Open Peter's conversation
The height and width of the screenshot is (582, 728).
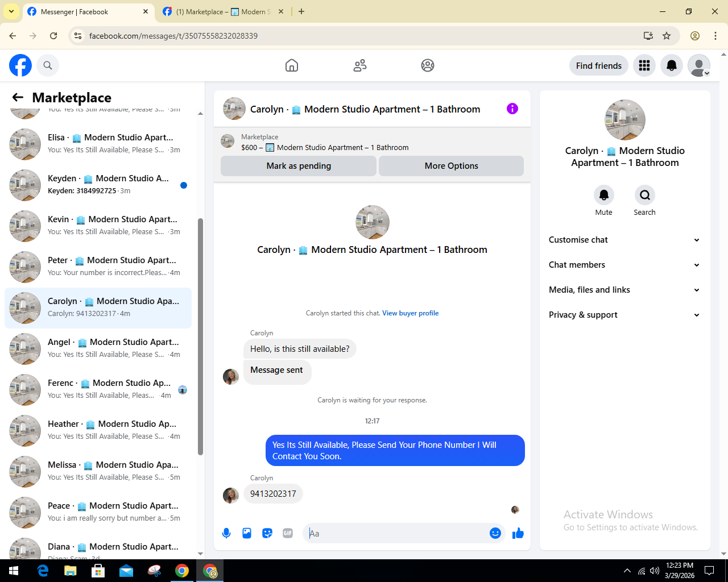click(98, 267)
